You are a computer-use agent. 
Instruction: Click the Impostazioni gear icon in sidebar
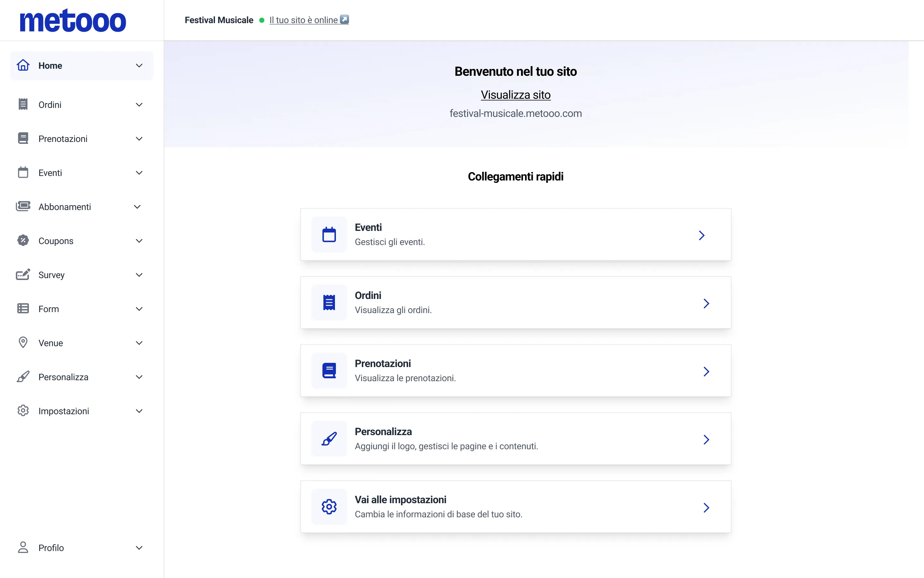point(23,411)
